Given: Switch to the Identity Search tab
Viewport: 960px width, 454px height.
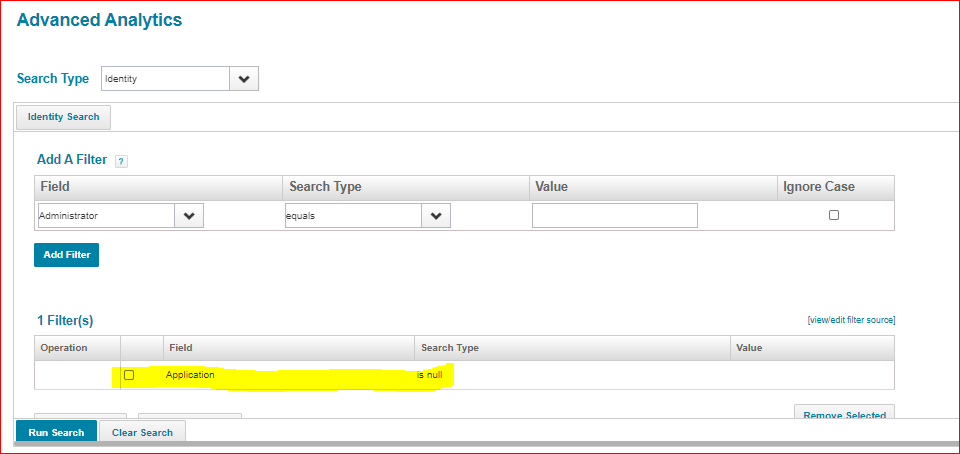Looking at the screenshot, I should [64, 117].
